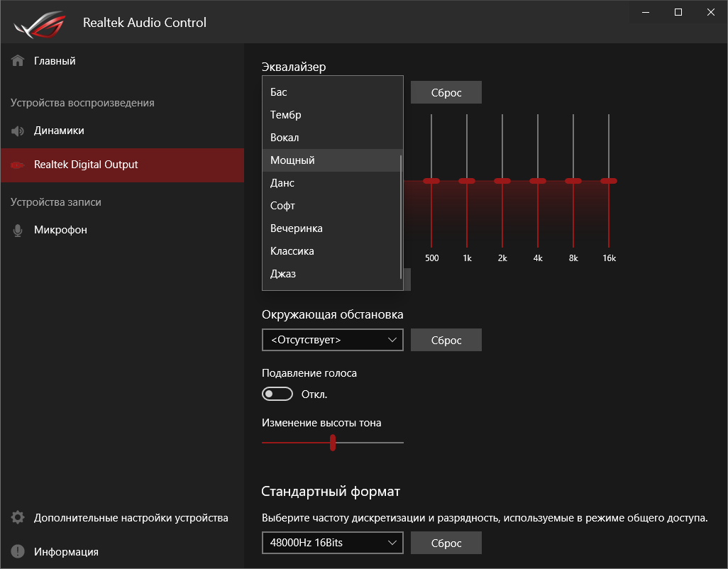The width and height of the screenshot is (728, 569).
Task: Click the Откл. label by the voice switch
Action: (314, 394)
